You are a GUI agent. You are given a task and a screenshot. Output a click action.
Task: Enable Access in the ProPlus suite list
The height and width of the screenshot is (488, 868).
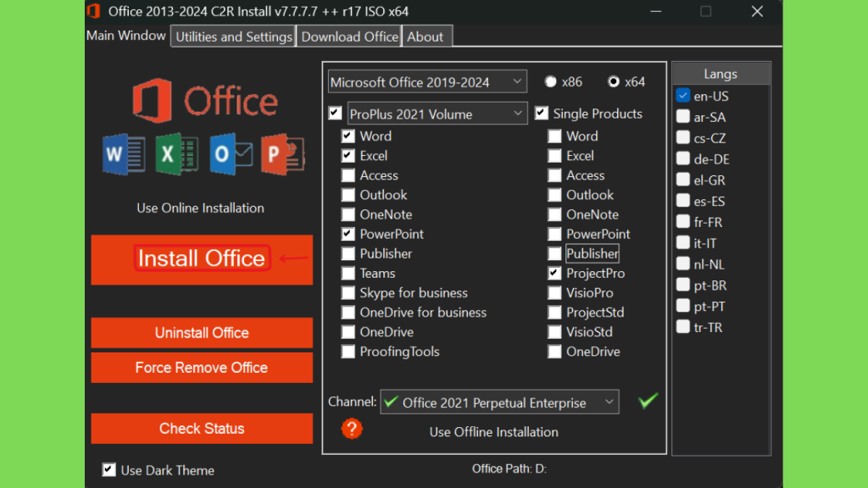tap(348, 175)
